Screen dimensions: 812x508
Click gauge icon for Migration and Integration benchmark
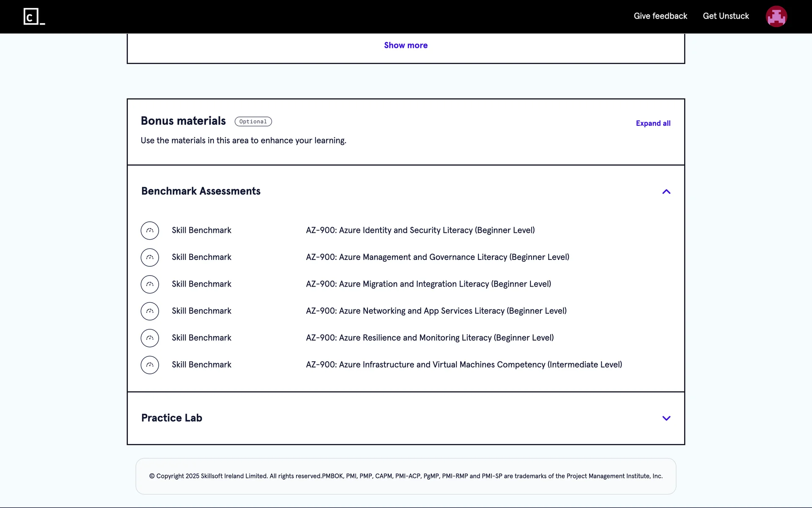click(150, 284)
